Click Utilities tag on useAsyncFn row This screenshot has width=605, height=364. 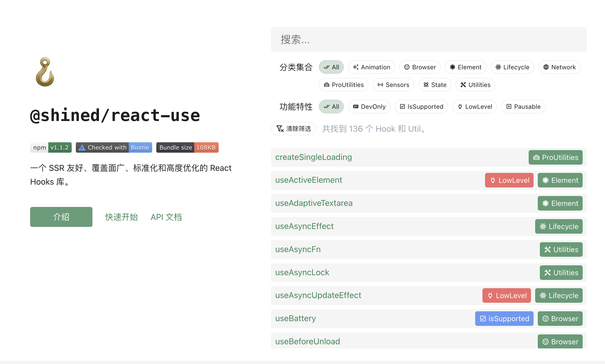[x=561, y=250]
